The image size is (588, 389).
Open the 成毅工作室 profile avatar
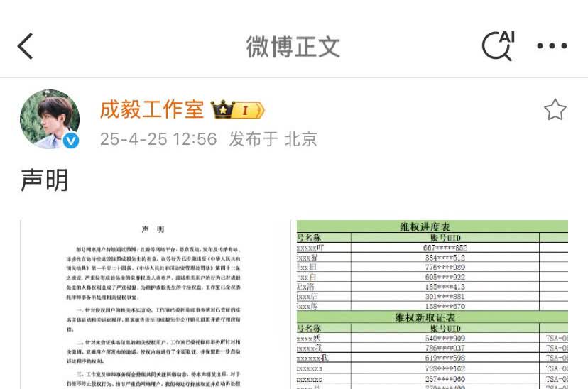pyautogui.click(x=50, y=119)
